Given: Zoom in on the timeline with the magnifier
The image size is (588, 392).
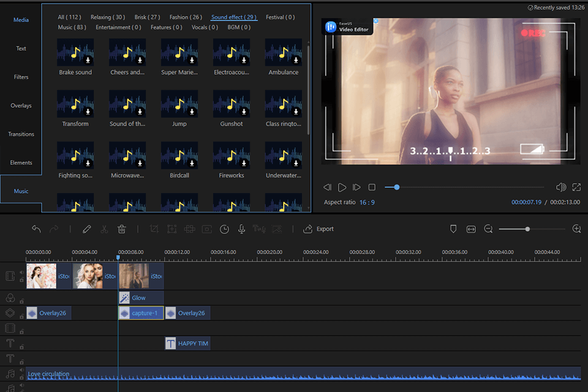Looking at the screenshot, I should [x=576, y=228].
